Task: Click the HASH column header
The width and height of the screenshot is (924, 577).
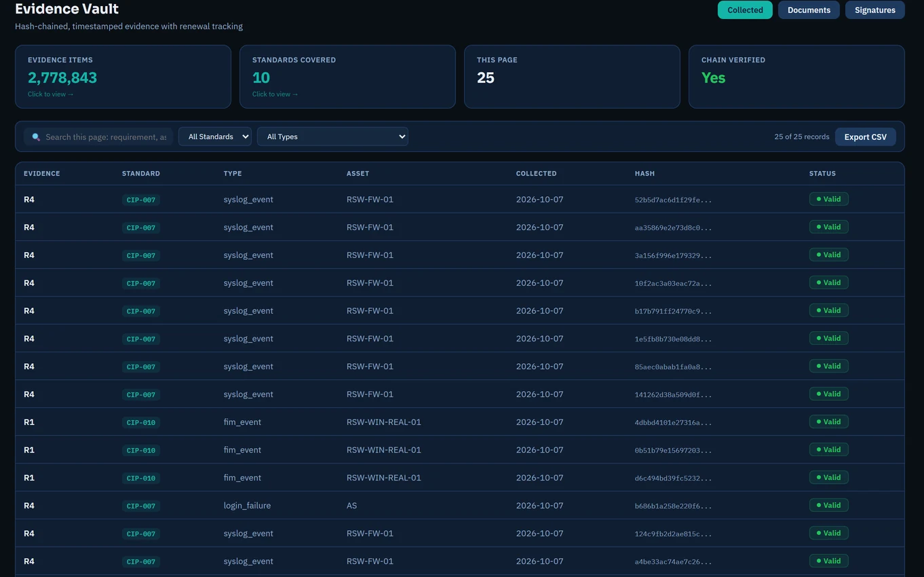Action: 644,174
